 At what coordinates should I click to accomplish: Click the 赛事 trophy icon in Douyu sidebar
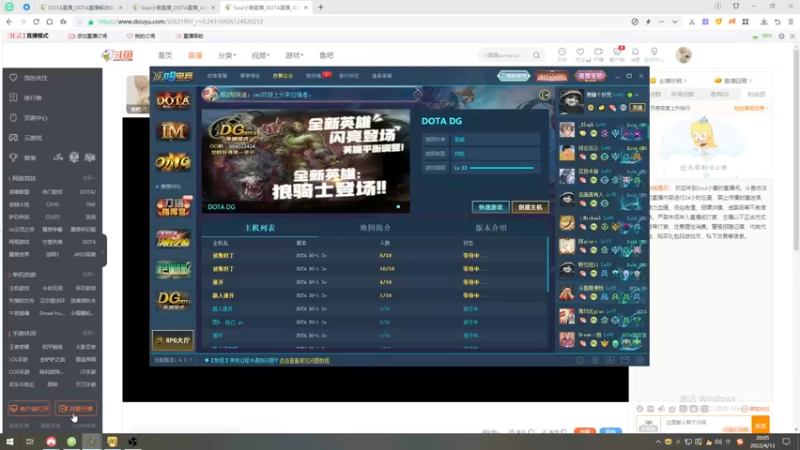[x=13, y=158]
